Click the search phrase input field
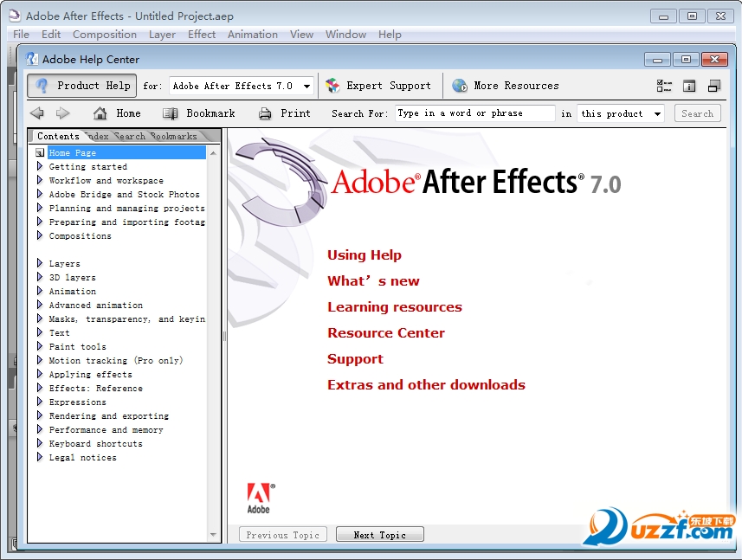This screenshot has width=742, height=560. [475, 113]
